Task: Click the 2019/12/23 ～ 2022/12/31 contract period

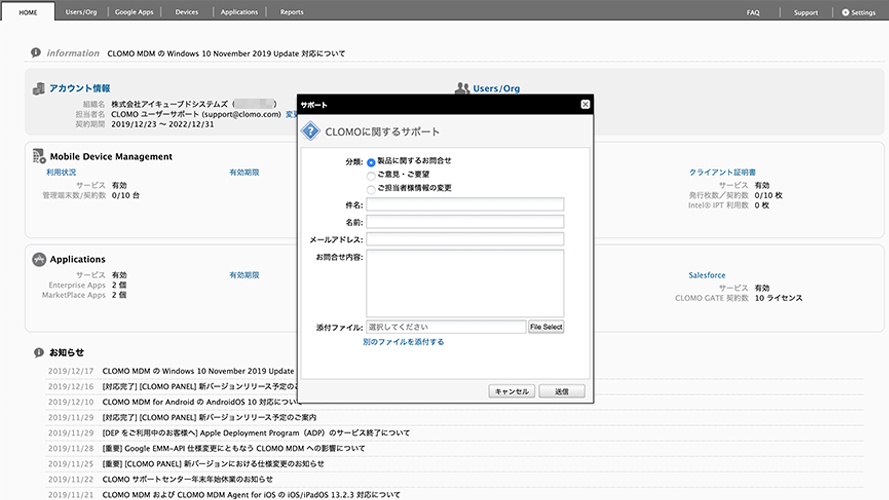Action: point(163,124)
